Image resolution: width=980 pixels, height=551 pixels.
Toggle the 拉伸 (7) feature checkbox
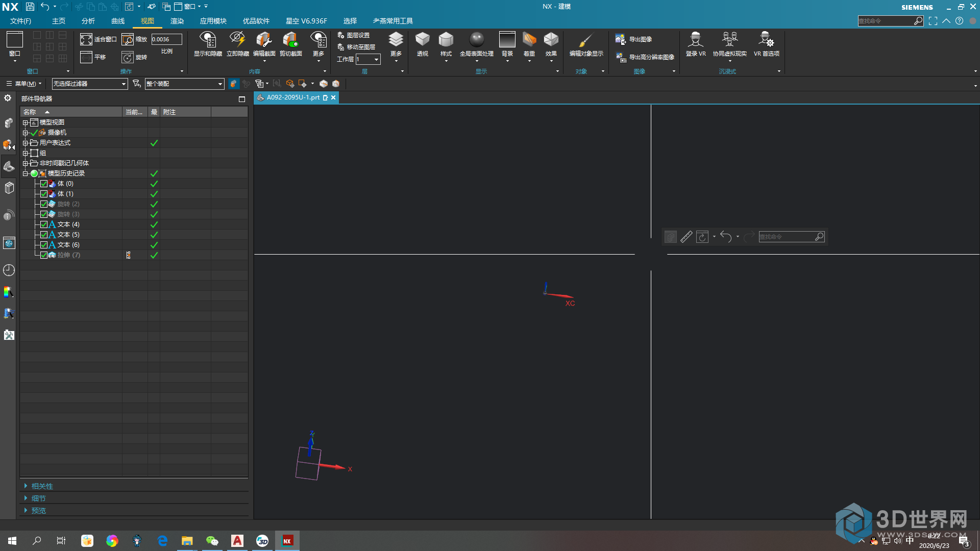point(44,255)
